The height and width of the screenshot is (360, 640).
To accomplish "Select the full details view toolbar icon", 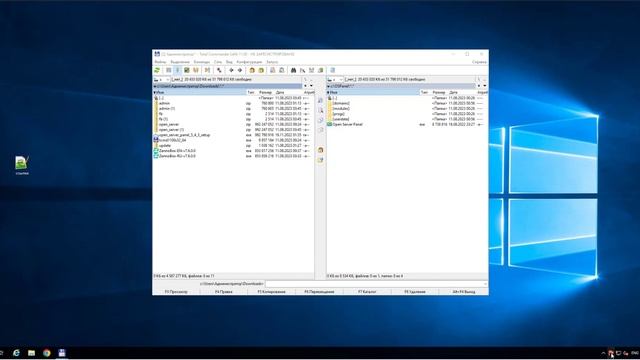I will pos(177,70).
